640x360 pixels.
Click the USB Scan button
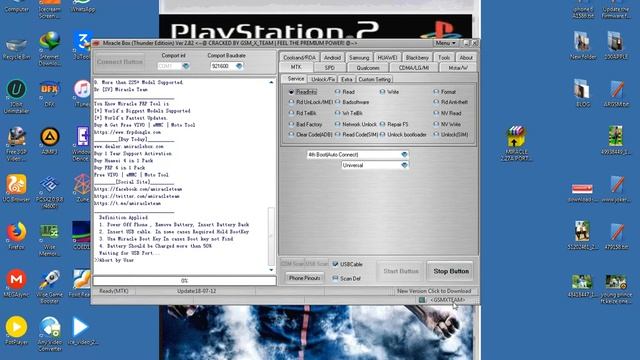(x=317, y=264)
